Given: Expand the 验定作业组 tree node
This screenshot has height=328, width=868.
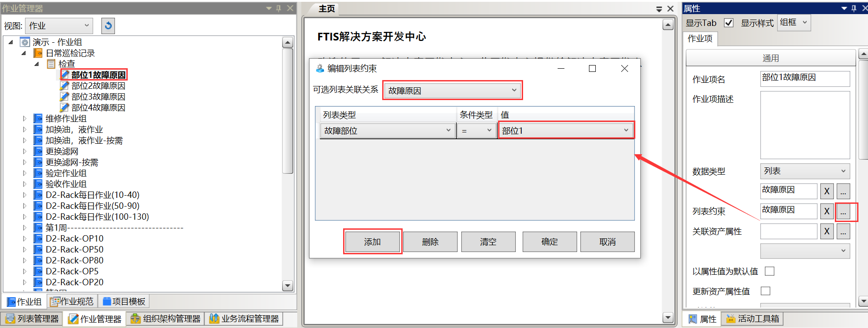Looking at the screenshot, I should click(25, 173).
